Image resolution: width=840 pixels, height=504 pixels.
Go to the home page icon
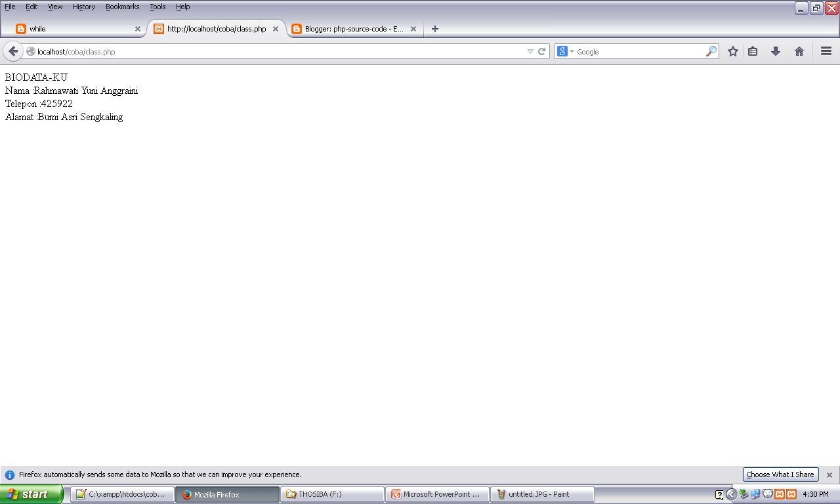(799, 51)
